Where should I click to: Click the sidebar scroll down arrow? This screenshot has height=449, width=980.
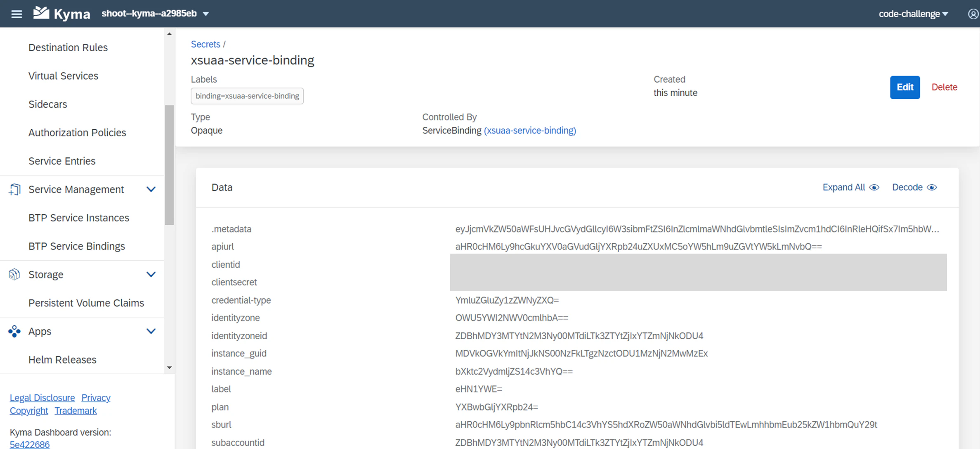tap(169, 368)
